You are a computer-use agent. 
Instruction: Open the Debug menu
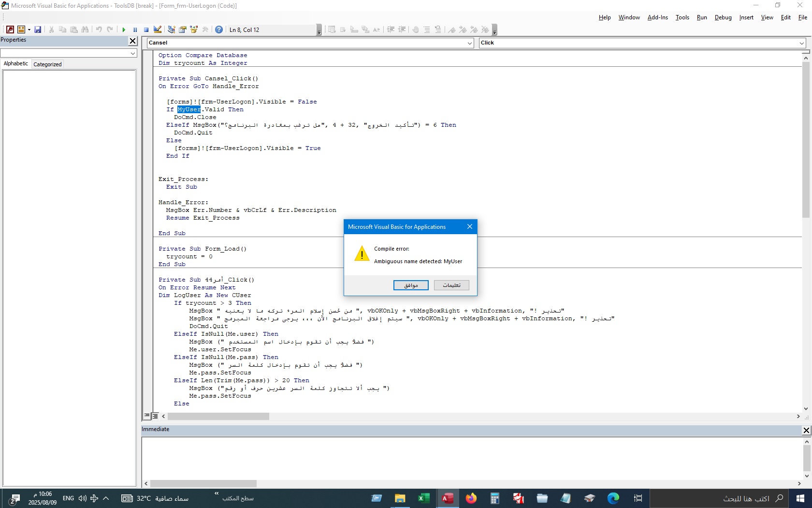(723, 17)
